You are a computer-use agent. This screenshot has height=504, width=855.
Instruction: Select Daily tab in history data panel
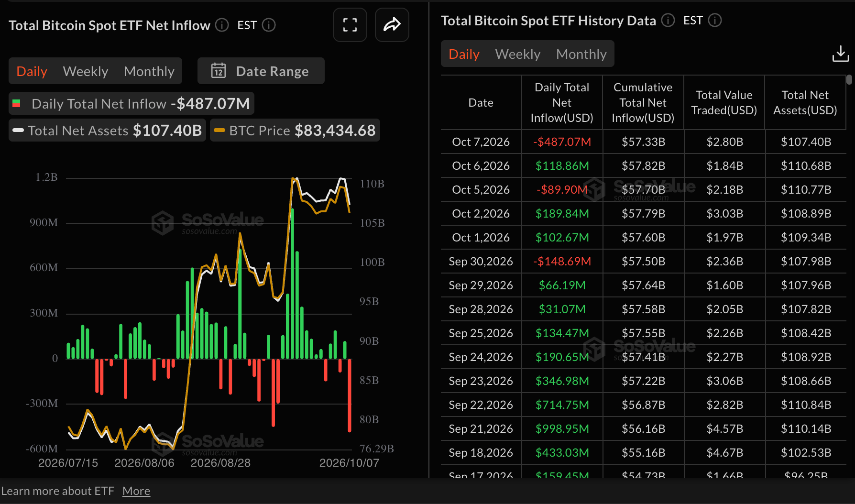464,54
